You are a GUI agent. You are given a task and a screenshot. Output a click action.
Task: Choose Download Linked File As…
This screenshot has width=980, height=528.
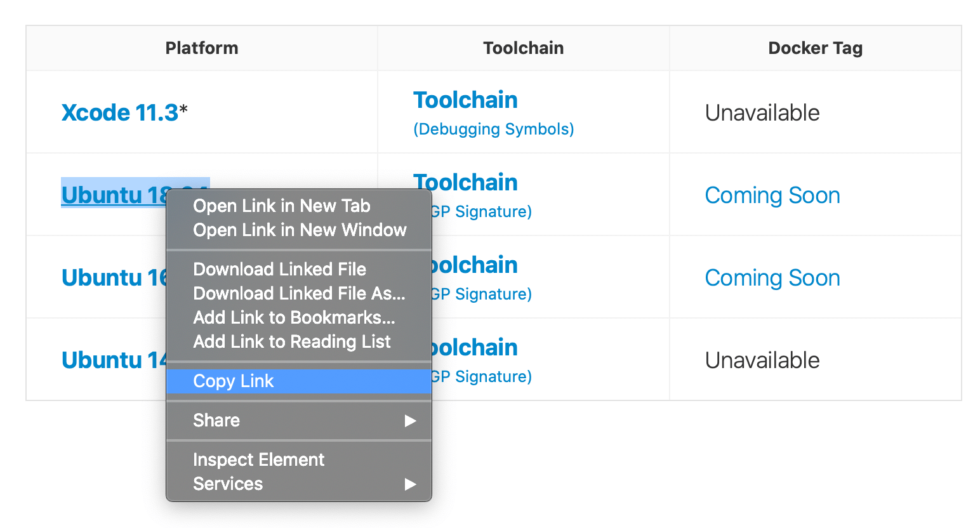tap(298, 293)
